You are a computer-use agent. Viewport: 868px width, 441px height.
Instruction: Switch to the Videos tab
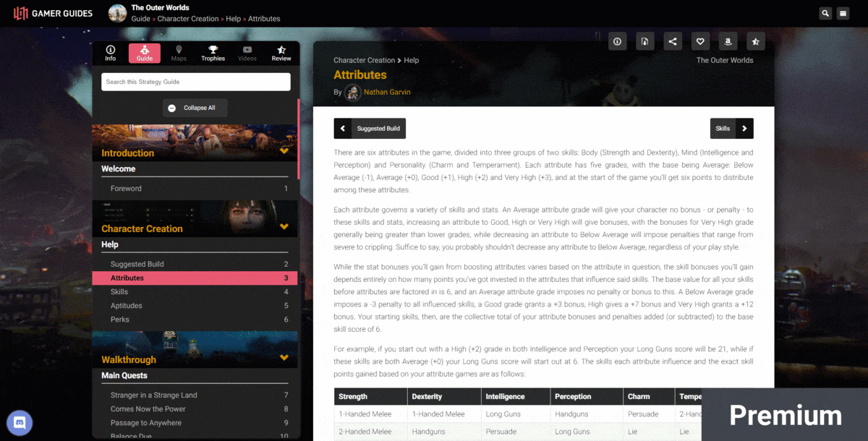(247, 53)
